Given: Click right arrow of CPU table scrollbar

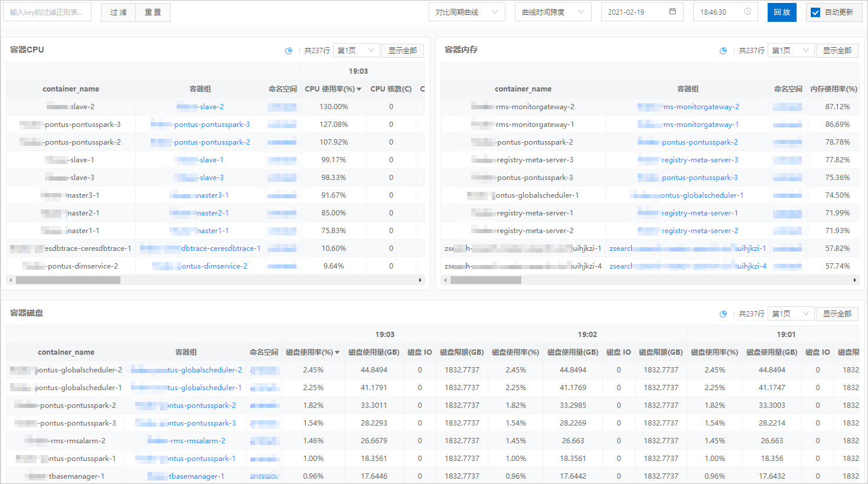Looking at the screenshot, I should [x=420, y=280].
